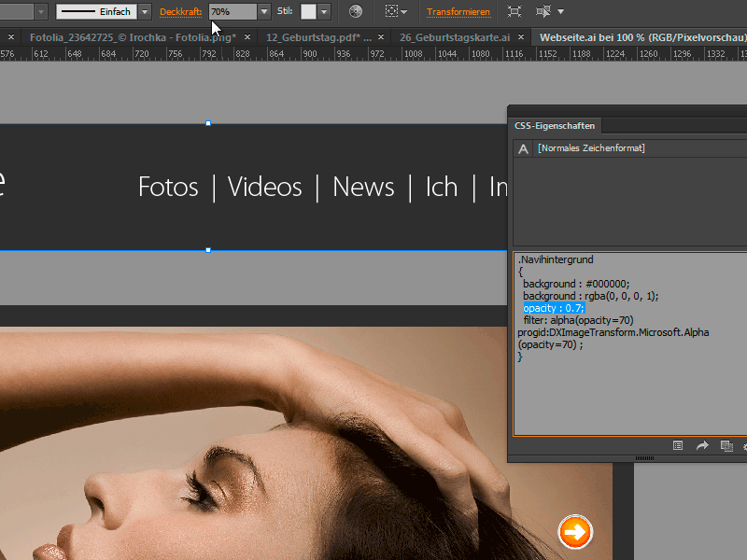
Task: Click the background : #000000 line
Action: 576,284
